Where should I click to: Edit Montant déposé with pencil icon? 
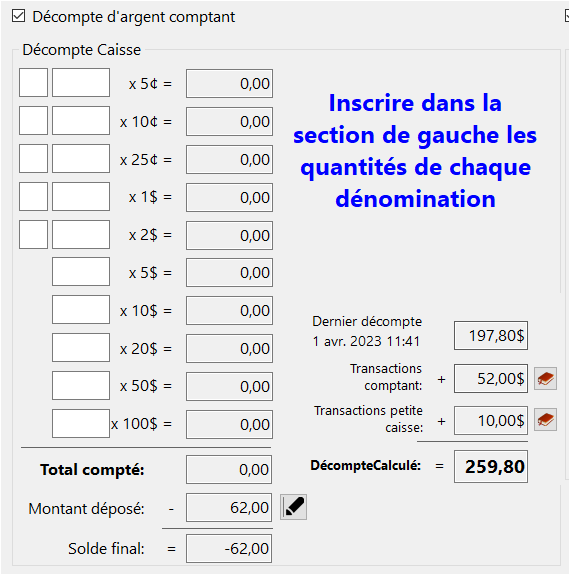(x=293, y=507)
